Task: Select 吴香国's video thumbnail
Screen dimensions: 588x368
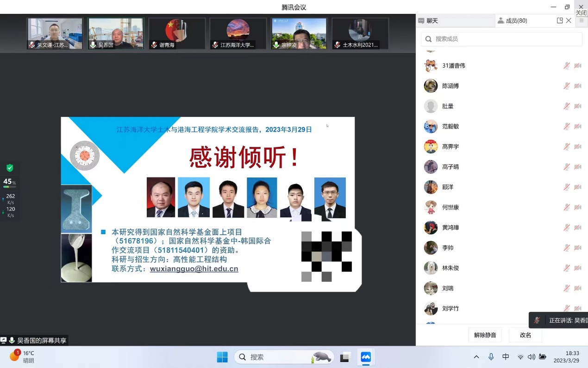Action: (x=116, y=33)
